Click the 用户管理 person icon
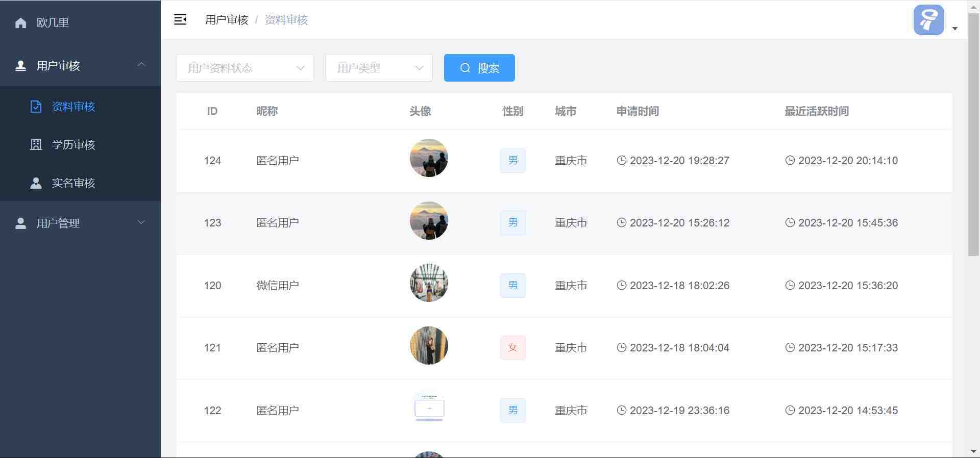The height and width of the screenshot is (458, 980). coord(21,223)
